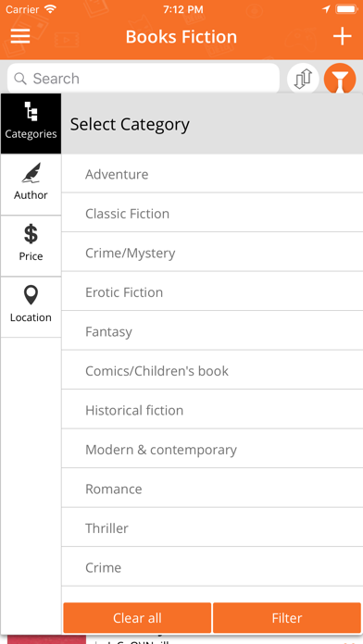Select the Categories tree icon tab

pos(31,123)
